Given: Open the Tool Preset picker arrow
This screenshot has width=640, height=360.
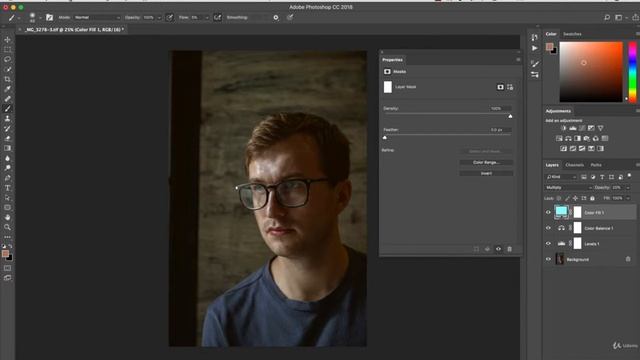Looking at the screenshot, I should click(19, 18).
